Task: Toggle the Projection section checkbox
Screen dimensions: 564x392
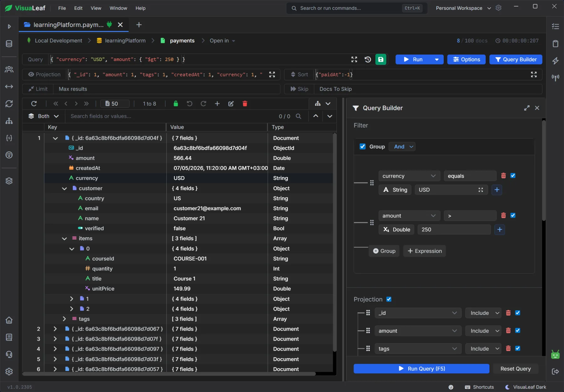Action: tap(389, 299)
